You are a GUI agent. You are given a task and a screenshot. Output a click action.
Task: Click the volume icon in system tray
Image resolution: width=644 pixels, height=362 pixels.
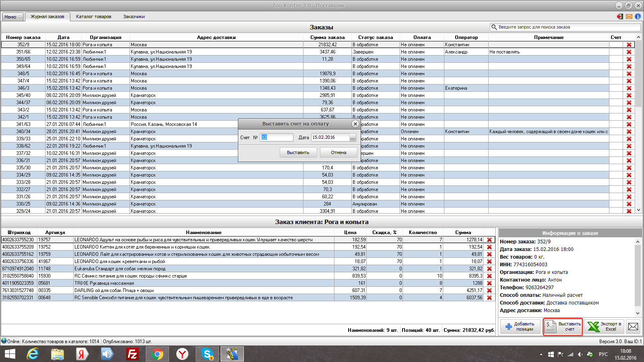point(580,354)
